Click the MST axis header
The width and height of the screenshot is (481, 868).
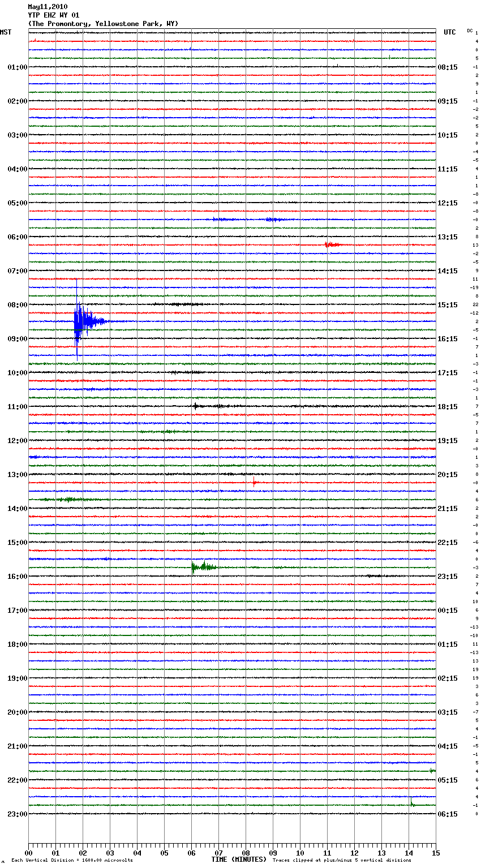(x=6, y=32)
